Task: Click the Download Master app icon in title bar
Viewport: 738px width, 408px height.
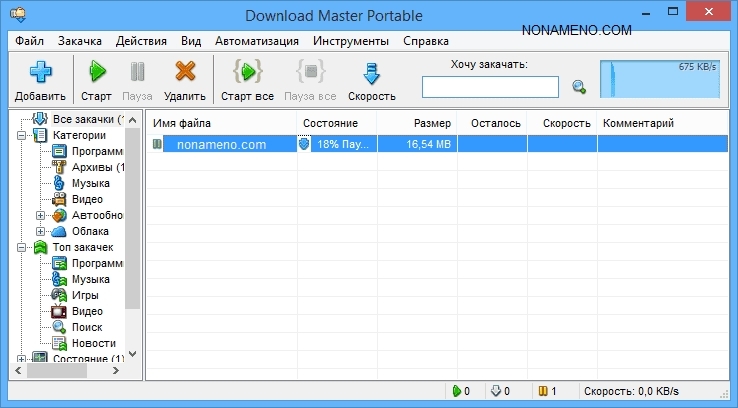Action: tap(18, 15)
